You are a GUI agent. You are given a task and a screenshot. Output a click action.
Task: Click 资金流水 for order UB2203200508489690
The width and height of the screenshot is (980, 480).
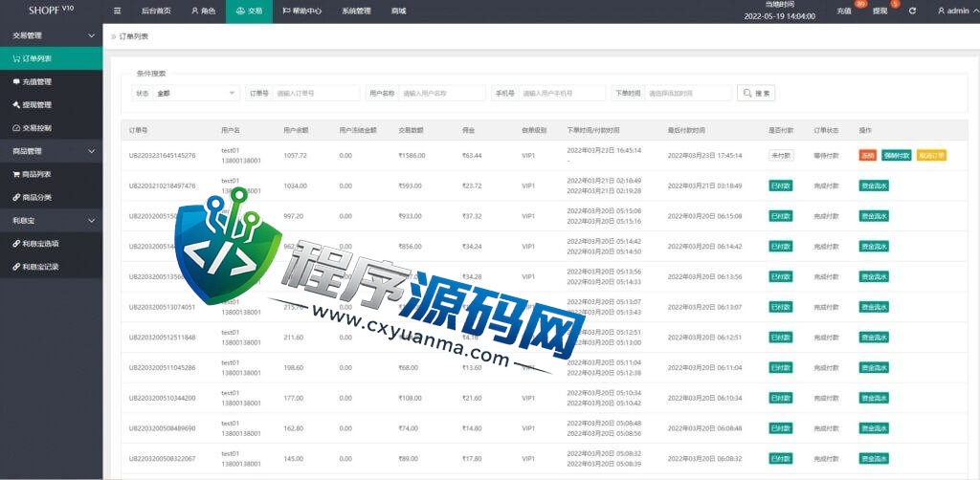pos(874,428)
